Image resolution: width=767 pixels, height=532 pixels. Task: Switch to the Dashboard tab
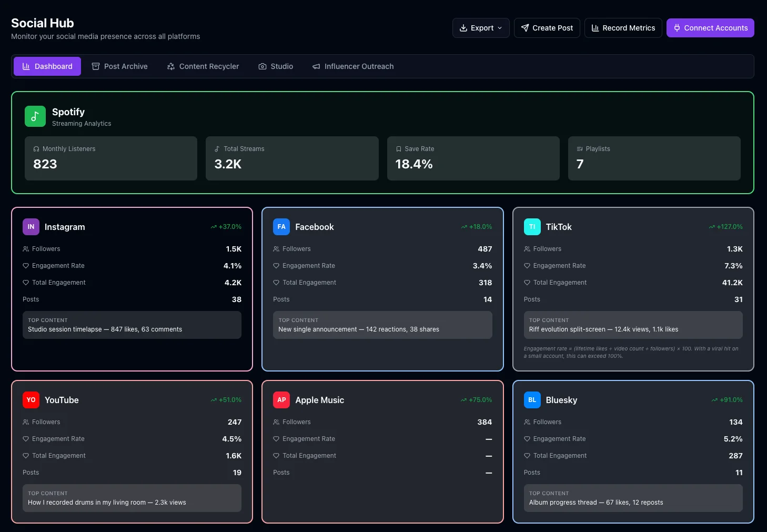(x=47, y=66)
